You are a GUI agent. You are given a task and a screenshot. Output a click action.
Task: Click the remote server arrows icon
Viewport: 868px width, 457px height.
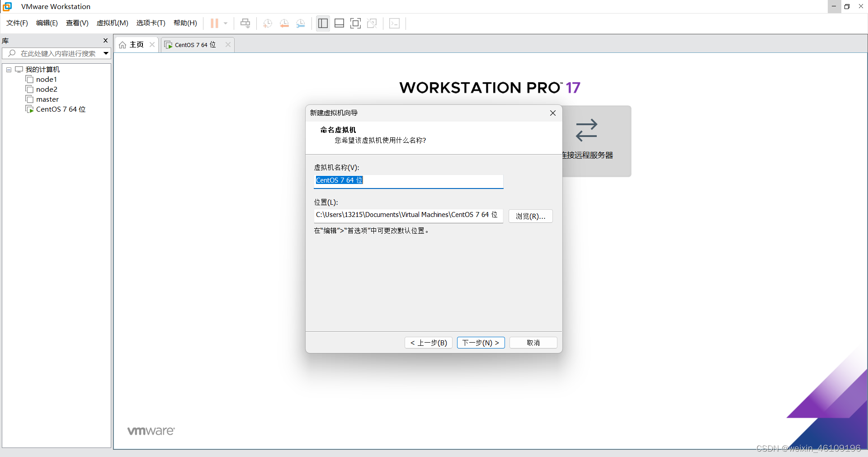587,130
